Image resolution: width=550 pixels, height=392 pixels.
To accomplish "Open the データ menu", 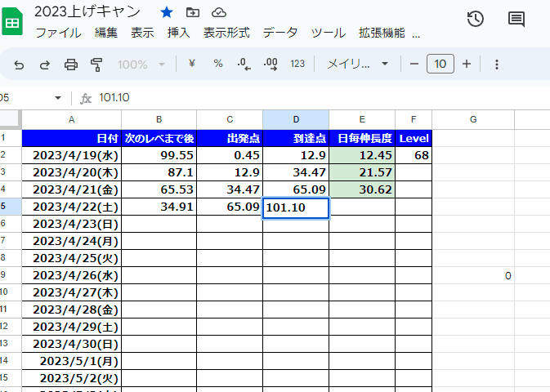I will (x=279, y=33).
